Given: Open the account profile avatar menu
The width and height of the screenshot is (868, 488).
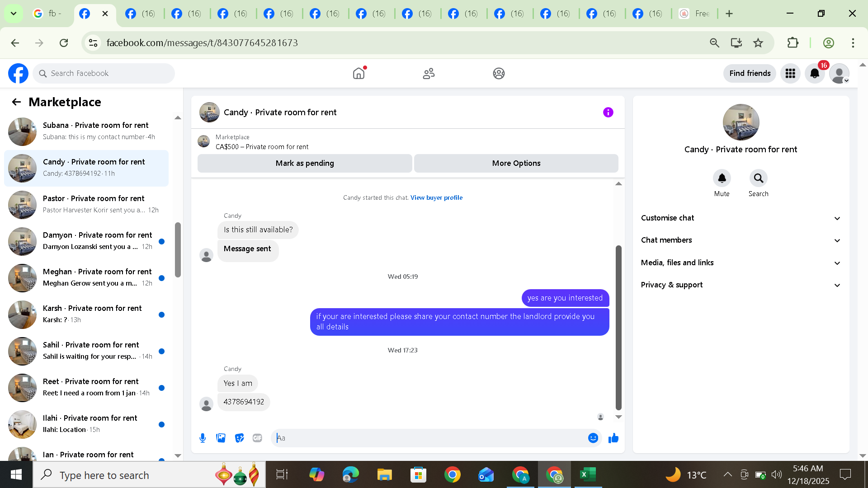Looking at the screenshot, I should [x=840, y=73].
